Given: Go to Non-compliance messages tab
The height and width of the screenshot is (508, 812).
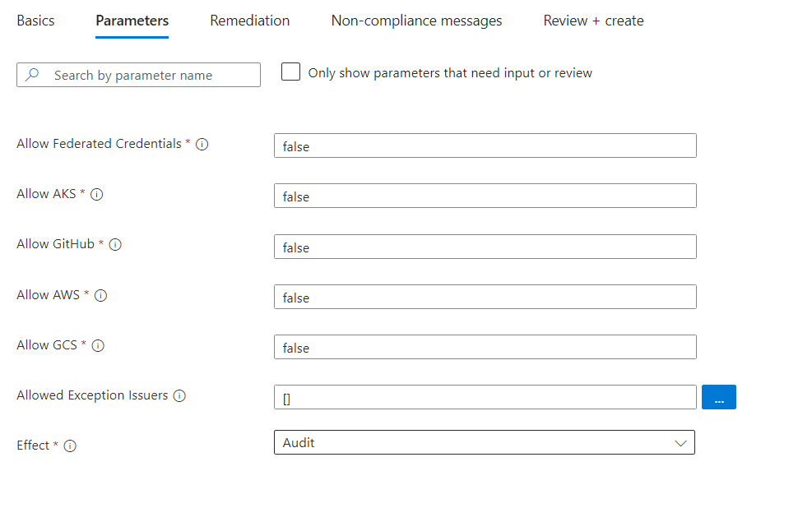Looking at the screenshot, I should [x=416, y=21].
